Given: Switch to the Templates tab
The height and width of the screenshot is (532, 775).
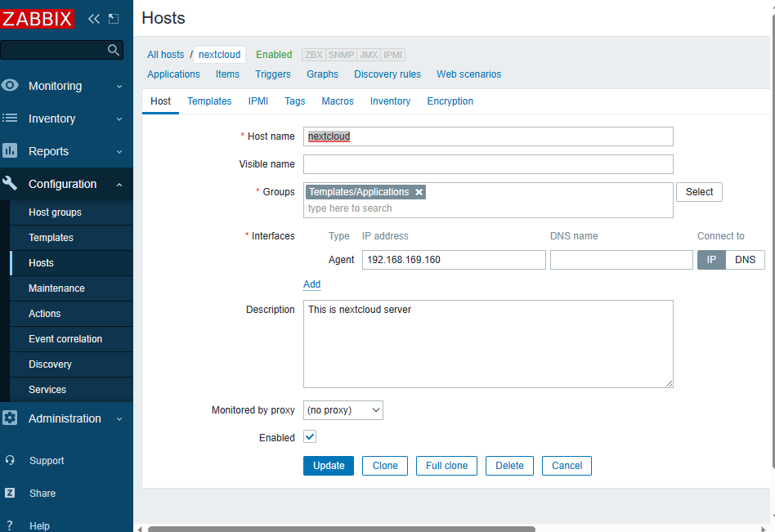Looking at the screenshot, I should (x=209, y=101).
